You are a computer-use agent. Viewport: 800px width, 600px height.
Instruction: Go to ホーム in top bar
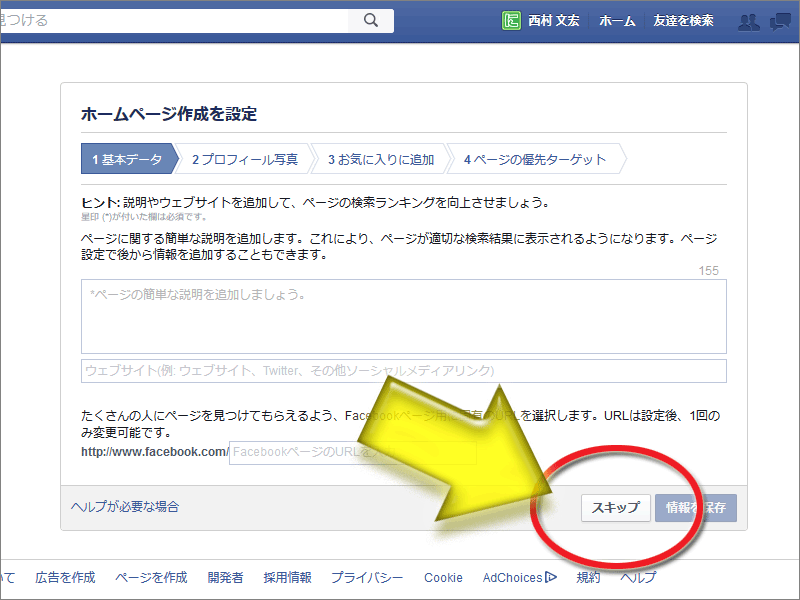pos(617,20)
